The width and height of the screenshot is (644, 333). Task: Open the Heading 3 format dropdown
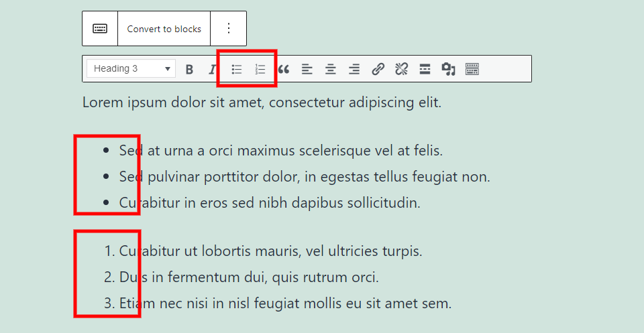click(x=131, y=68)
